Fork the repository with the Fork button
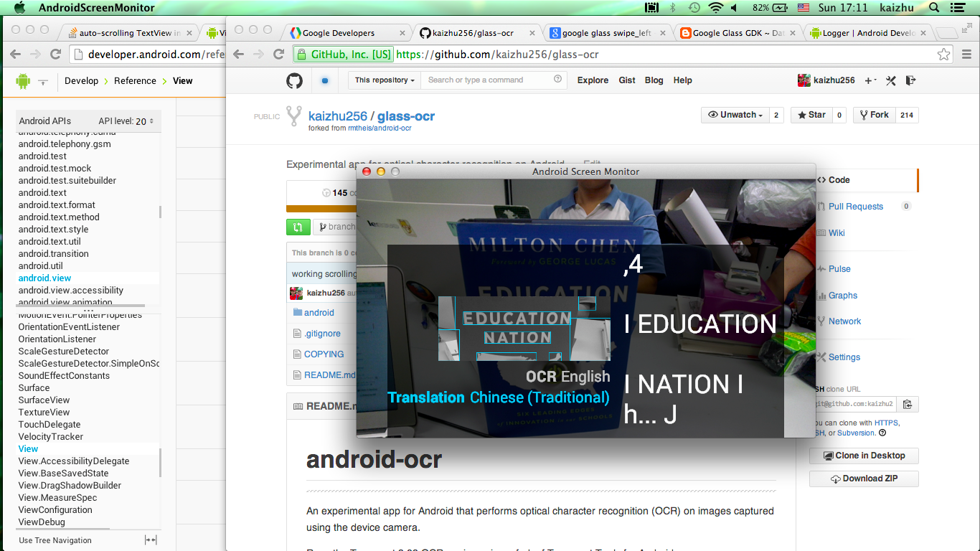The image size is (980, 551). pos(875,115)
